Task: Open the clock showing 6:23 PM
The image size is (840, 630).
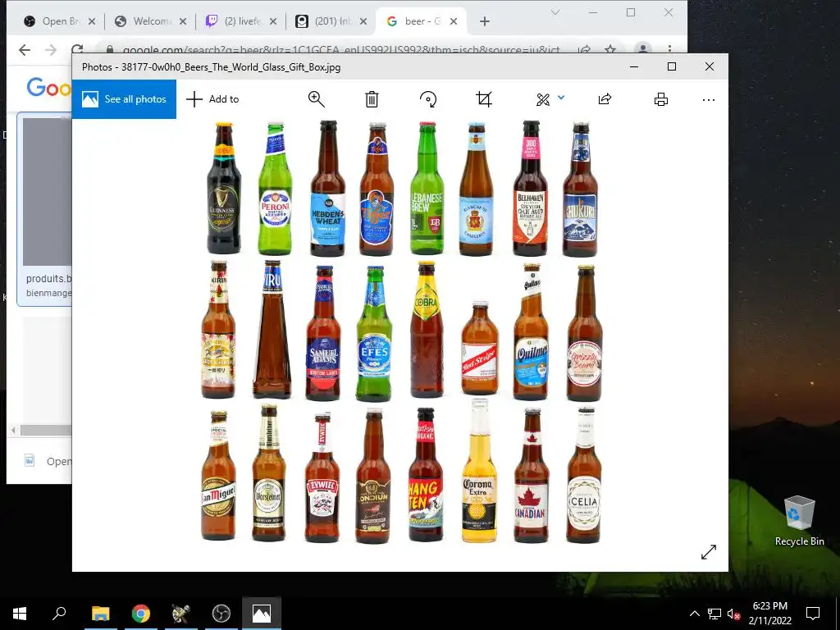Action: (x=769, y=614)
